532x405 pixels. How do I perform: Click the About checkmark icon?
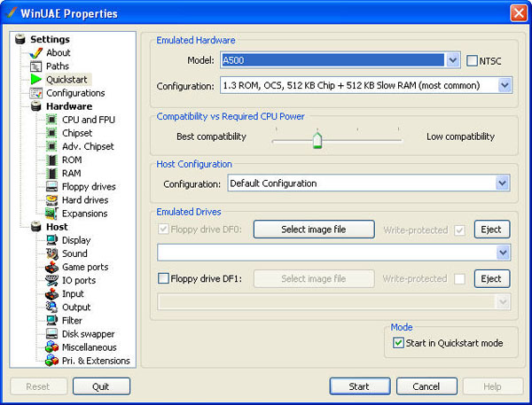click(35, 53)
